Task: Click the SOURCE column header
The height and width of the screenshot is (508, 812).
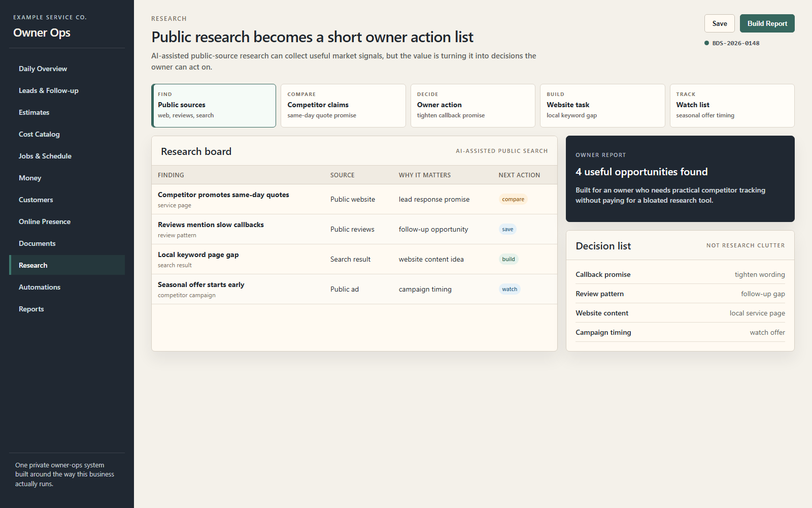Action: click(x=343, y=175)
